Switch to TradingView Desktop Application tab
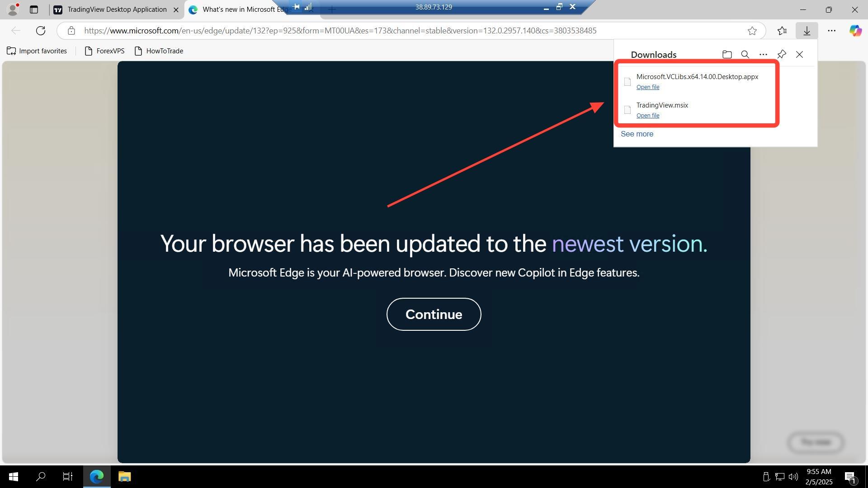Viewport: 868px width, 488px height. click(x=117, y=9)
